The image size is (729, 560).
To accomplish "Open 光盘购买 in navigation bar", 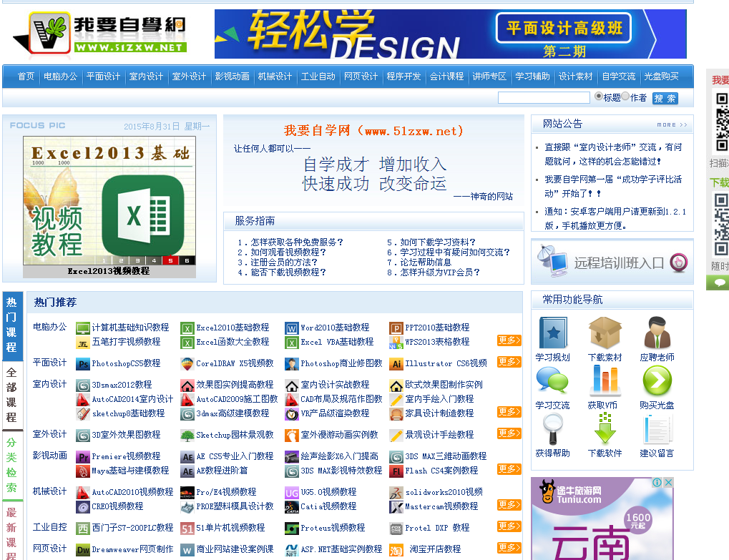I will [661, 77].
